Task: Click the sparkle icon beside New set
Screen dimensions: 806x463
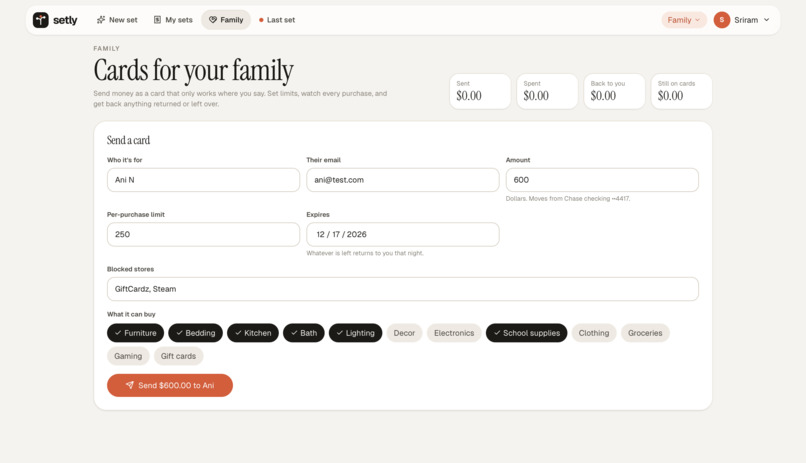Action: (101, 20)
